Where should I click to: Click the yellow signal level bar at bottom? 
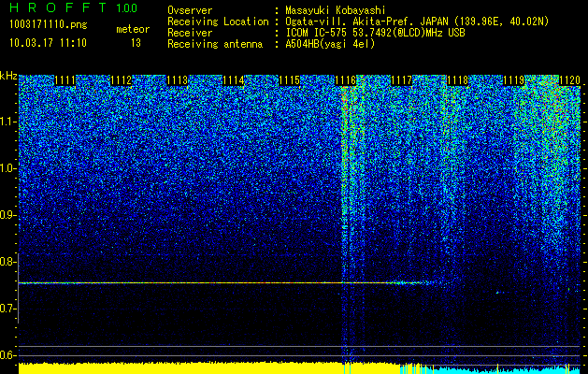(x=209, y=368)
